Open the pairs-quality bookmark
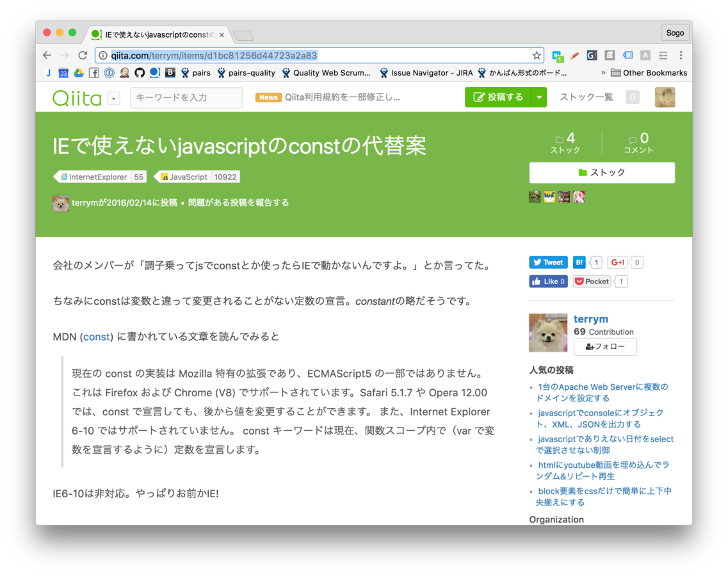 (x=246, y=73)
